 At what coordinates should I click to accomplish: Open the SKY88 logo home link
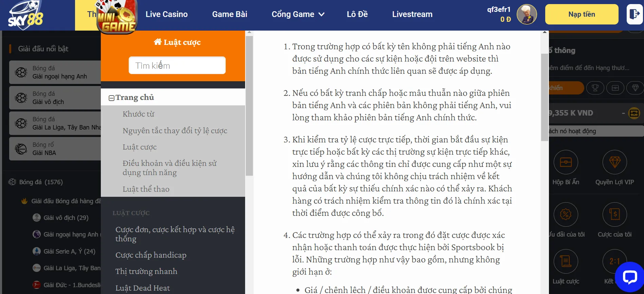(26, 15)
